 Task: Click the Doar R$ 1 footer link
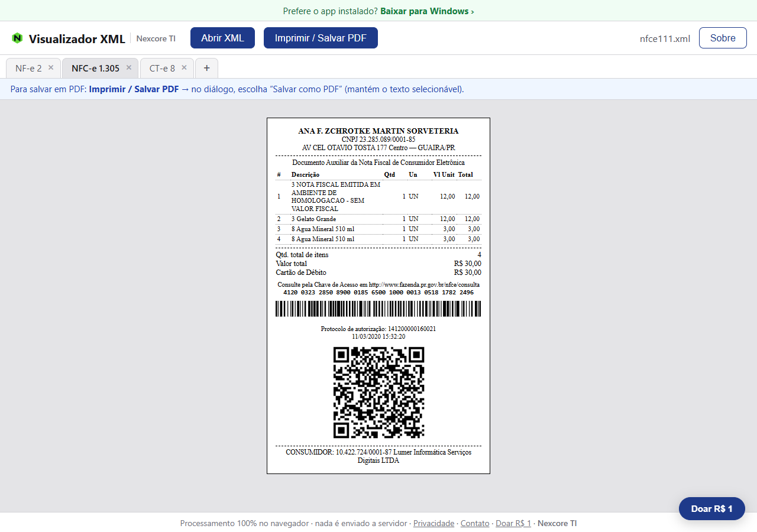coord(513,523)
